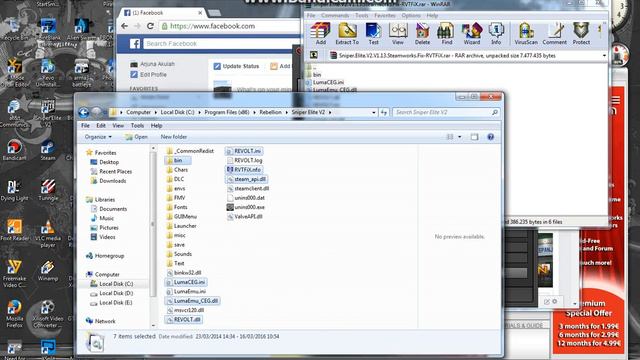Screen dimensions: 640x360
Task: Click WinRAR View icon
Action: tap(398, 33)
